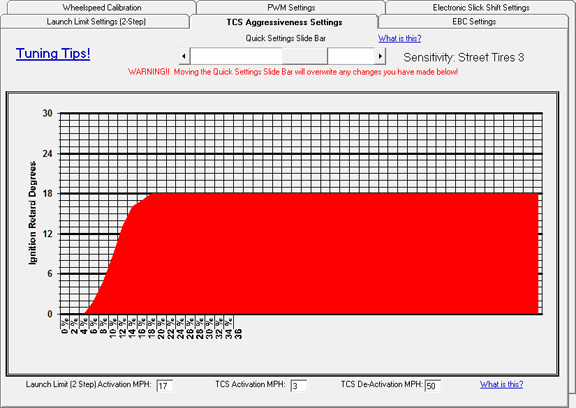
Task: Click the 'Launch Limit (2 Step) Activation MPH:' label
Action: (x=88, y=384)
